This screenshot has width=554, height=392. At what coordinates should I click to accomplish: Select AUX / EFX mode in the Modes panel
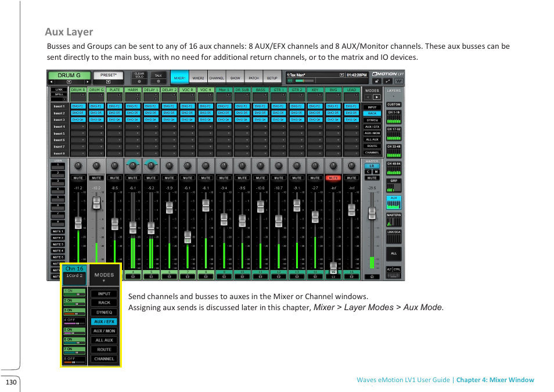(372, 127)
